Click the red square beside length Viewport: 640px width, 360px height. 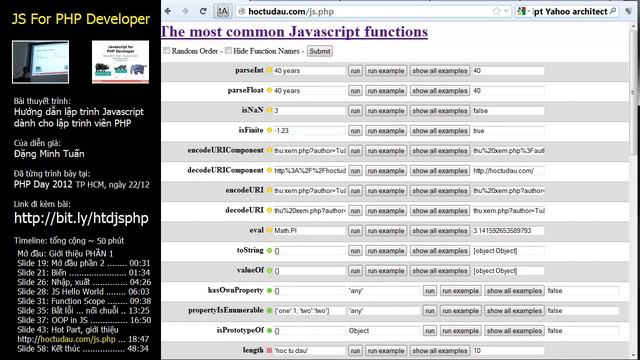click(x=269, y=350)
